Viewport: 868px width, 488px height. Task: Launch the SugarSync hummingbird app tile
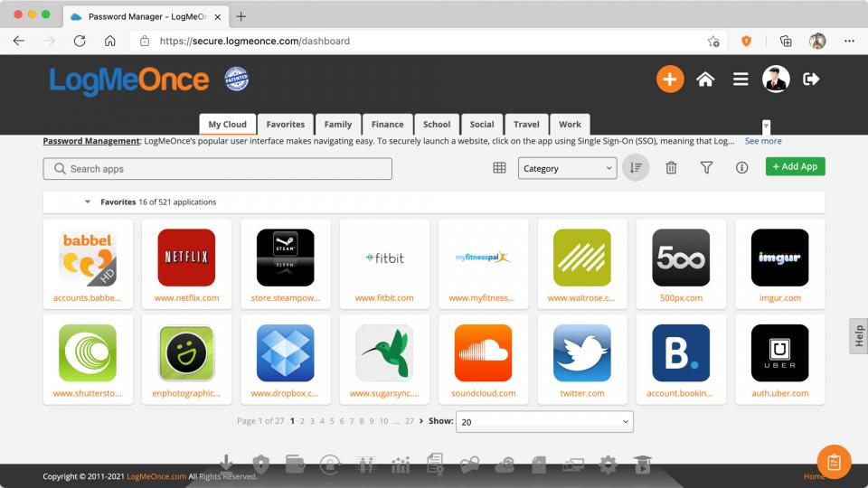pos(384,360)
